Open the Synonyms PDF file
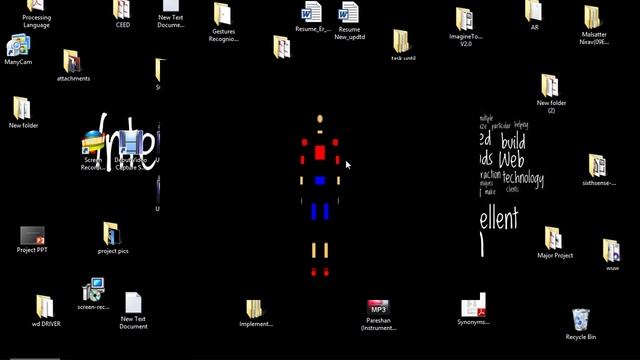 (473, 305)
